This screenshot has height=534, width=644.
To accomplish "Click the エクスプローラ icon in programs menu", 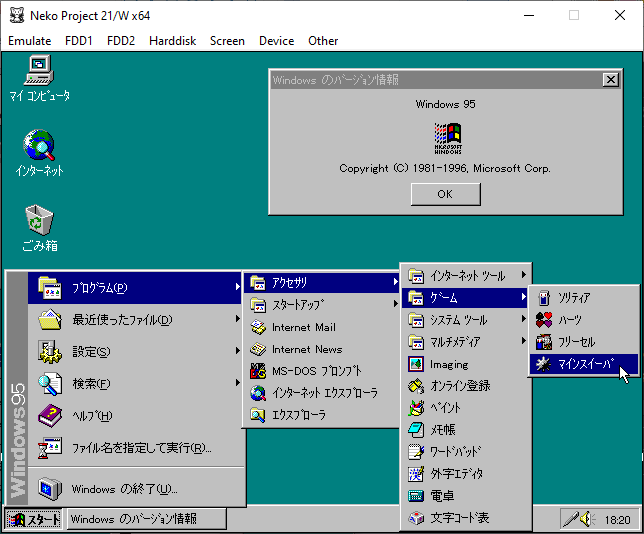I will tap(258, 415).
